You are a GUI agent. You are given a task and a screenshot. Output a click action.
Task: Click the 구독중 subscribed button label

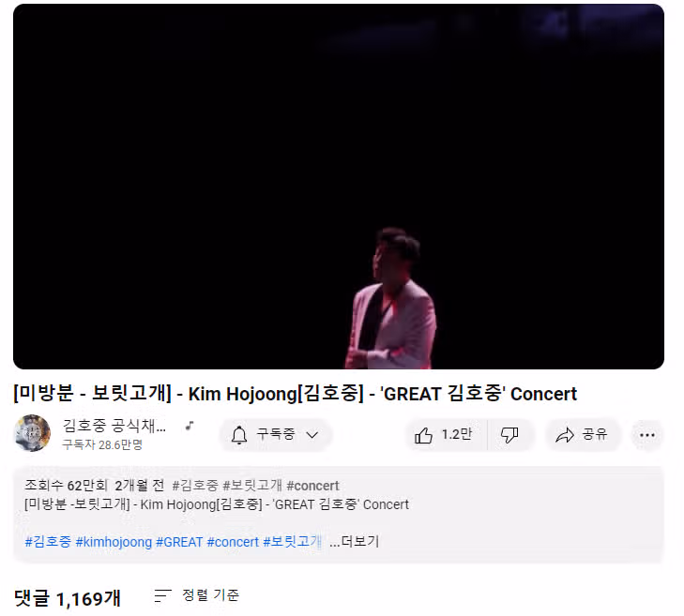click(x=276, y=434)
